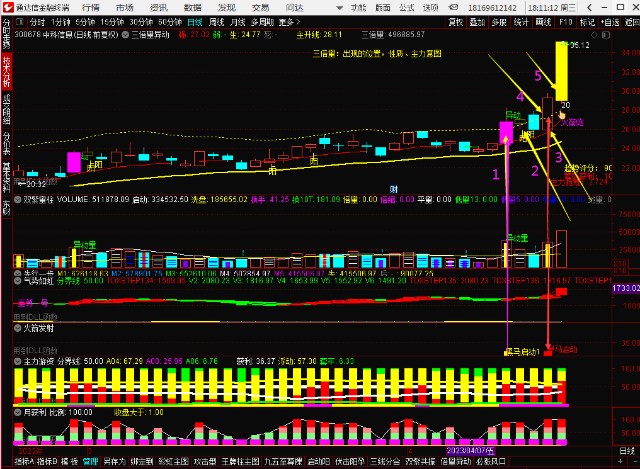Viewport: 640px width, 469px height.
Task: Open the 资讯 menu in title bar
Action: (x=158, y=7)
